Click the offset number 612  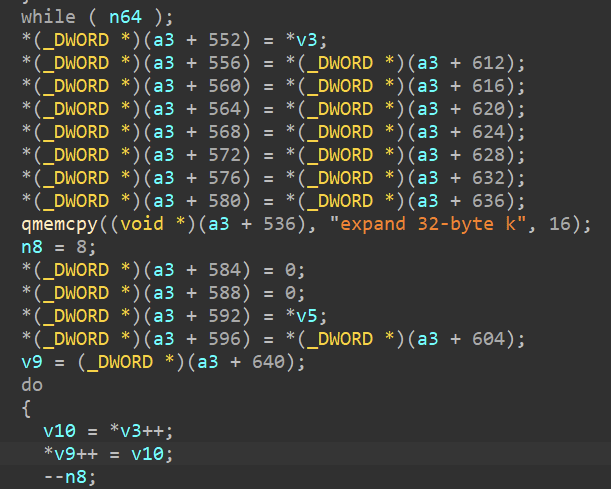[488, 63]
